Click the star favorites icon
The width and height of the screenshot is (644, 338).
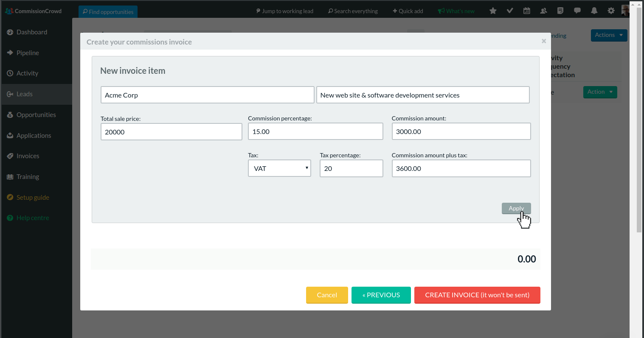[493, 11]
